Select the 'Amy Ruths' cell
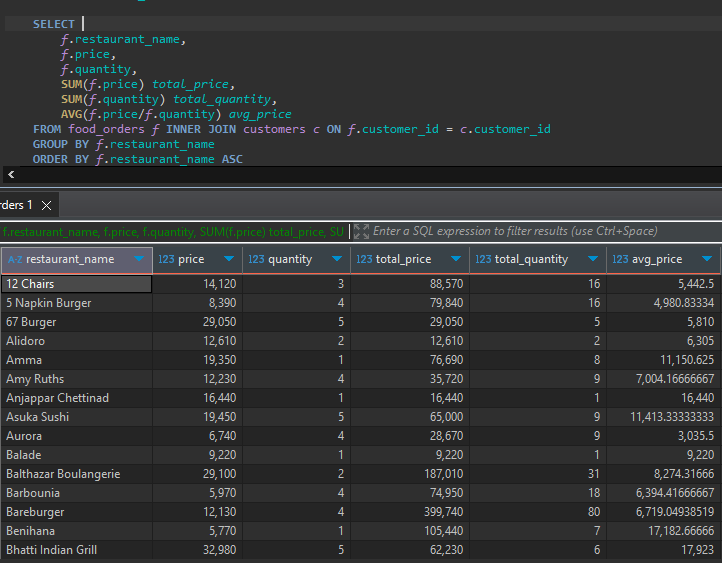The width and height of the screenshot is (722, 563). [x=76, y=379]
